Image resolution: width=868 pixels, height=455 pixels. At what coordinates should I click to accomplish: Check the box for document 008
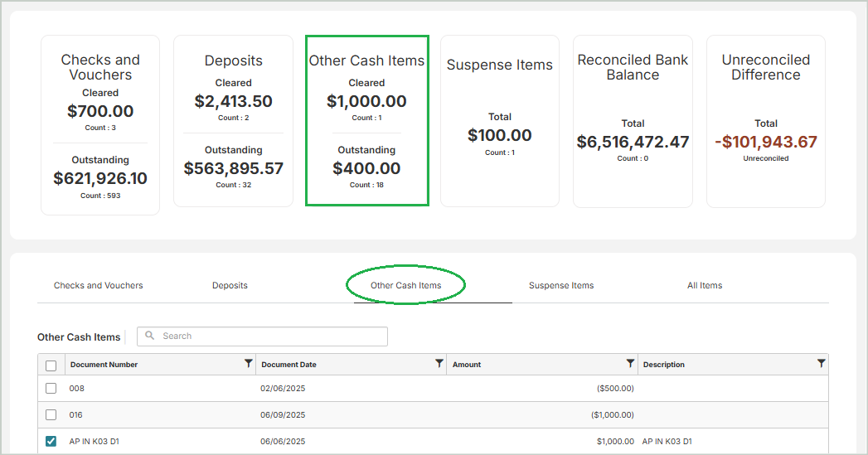click(x=51, y=388)
